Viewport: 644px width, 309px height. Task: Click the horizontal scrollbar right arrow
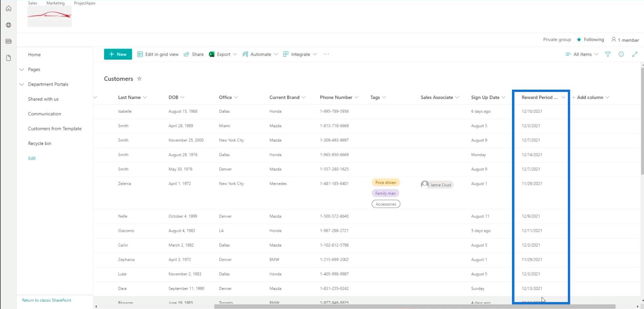click(x=637, y=307)
